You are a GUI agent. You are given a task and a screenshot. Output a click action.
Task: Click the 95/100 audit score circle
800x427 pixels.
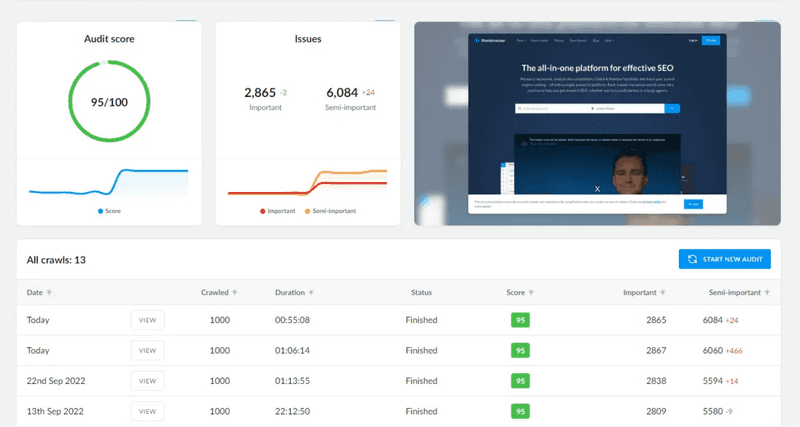[x=109, y=102]
